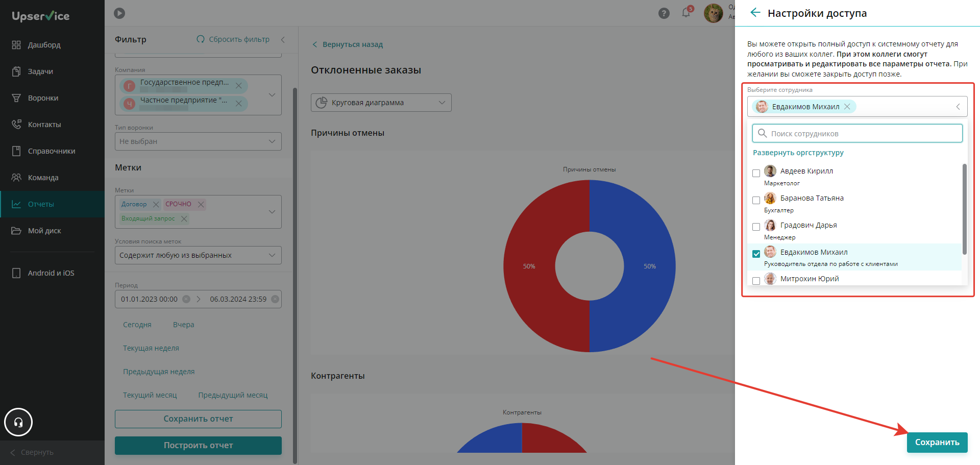Collapse the Фильтр panel chevron
The height and width of the screenshot is (465, 980).
coord(283,39)
